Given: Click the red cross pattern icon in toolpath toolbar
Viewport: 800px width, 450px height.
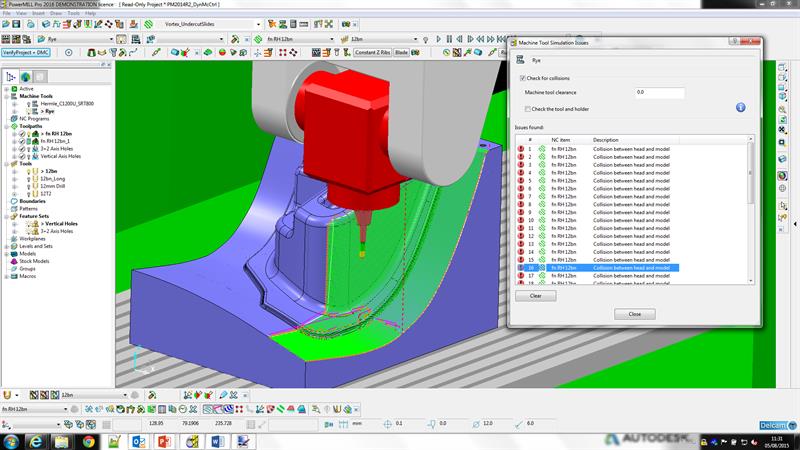Looking at the screenshot, I should click(239, 409).
